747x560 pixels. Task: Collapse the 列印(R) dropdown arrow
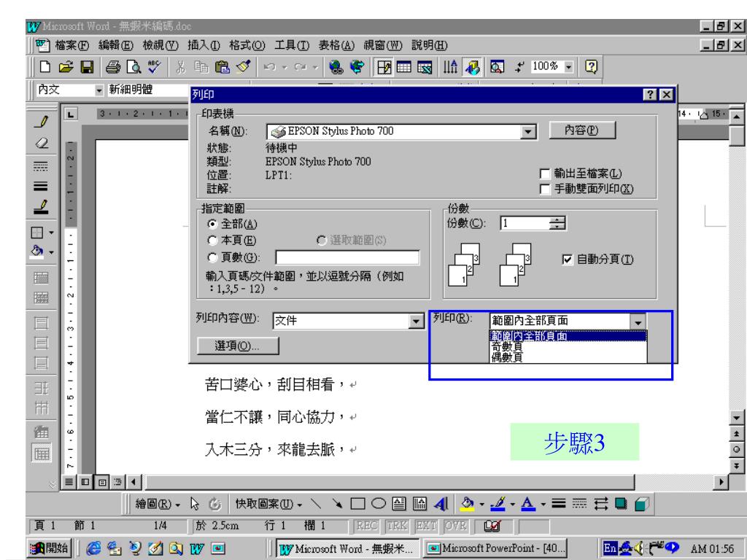coord(638,322)
